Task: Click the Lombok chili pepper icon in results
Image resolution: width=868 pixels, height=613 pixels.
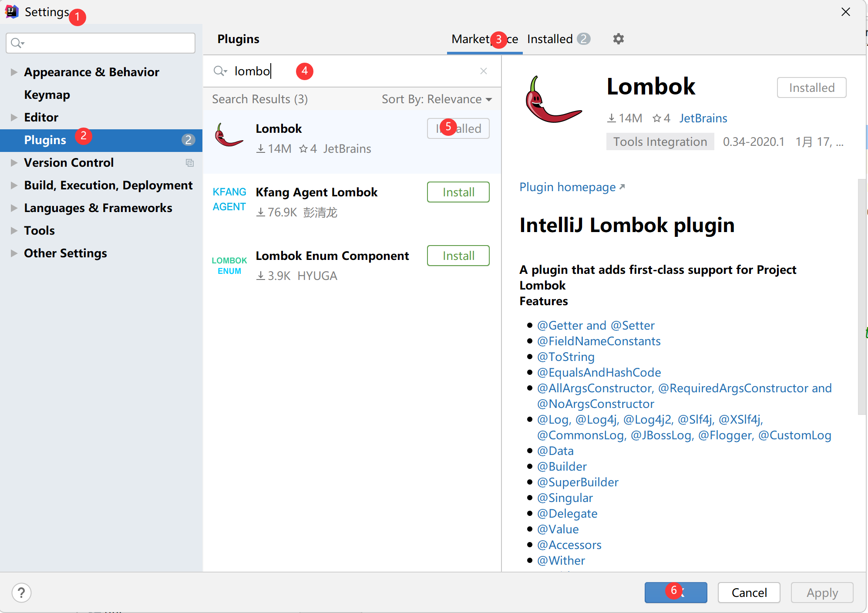Action: 229,135
